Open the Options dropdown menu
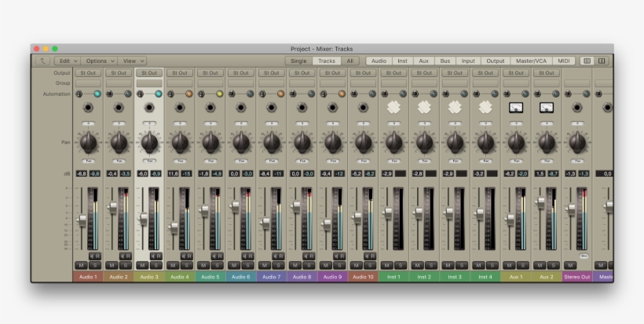The image size is (644, 324). click(99, 61)
